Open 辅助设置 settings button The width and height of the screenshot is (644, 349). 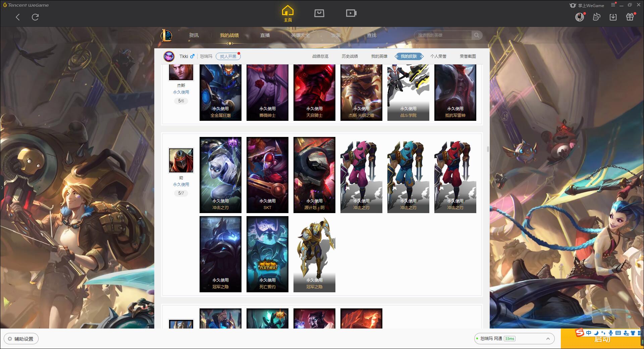point(21,339)
